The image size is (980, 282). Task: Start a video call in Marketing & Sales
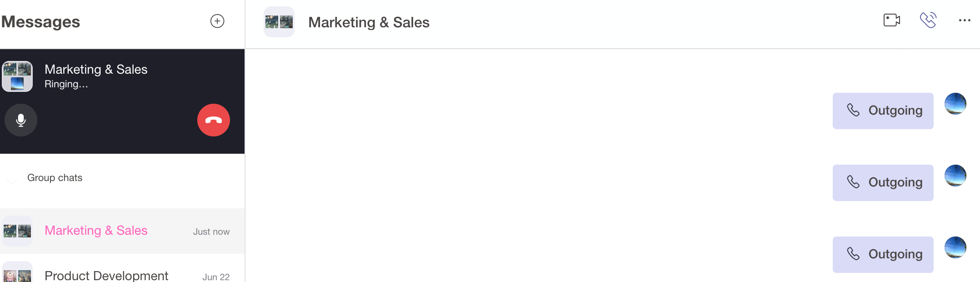892,20
